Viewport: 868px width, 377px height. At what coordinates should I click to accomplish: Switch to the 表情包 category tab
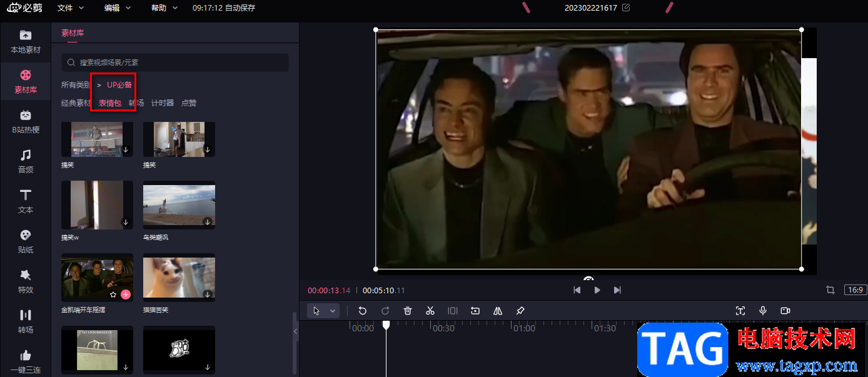pyautogui.click(x=110, y=103)
